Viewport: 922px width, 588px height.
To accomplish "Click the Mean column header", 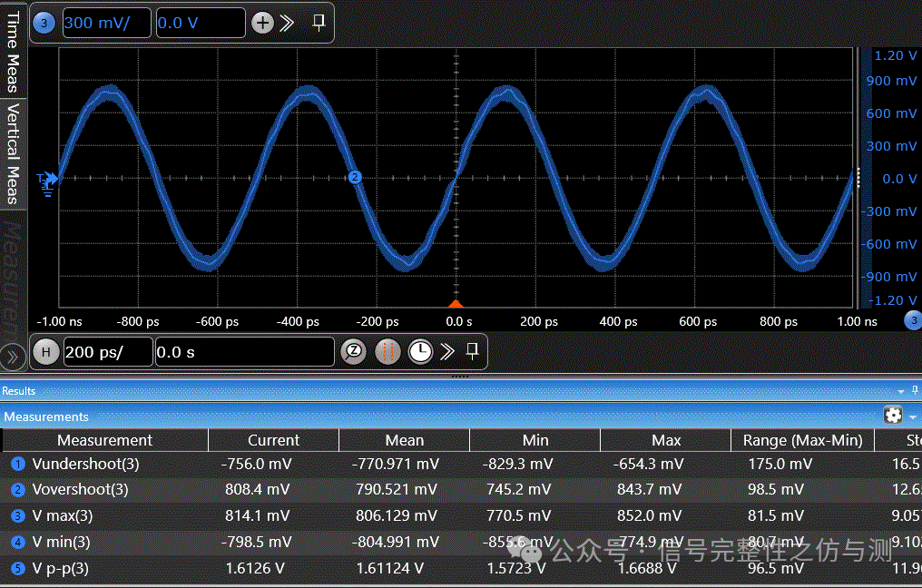I will pyautogui.click(x=404, y=440).
